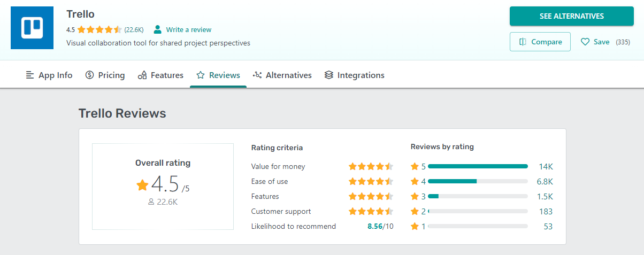644x255 pixels.
Task: Filter reviews by 4 star bar
Action: click(x=478, y=181)
